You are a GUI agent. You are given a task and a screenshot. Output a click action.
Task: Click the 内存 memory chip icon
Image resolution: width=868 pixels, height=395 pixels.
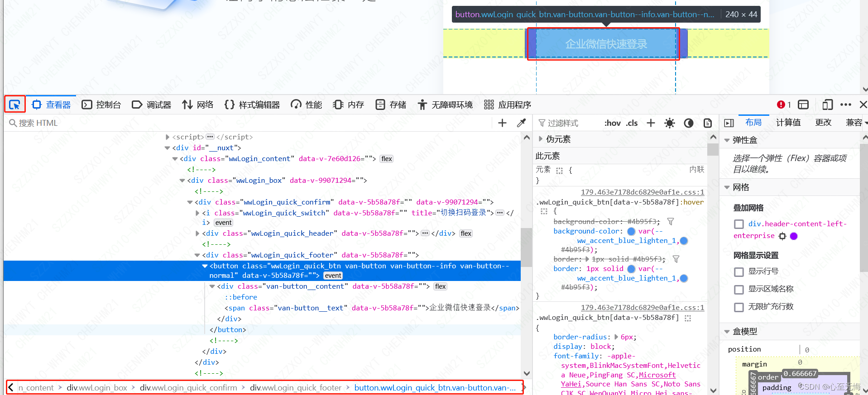coord(338,105)
